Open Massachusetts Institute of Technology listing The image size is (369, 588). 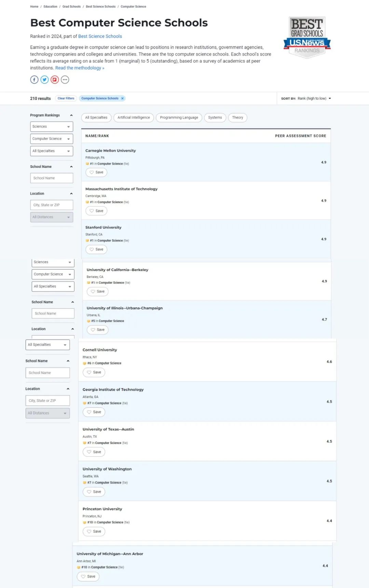(121, 189)
